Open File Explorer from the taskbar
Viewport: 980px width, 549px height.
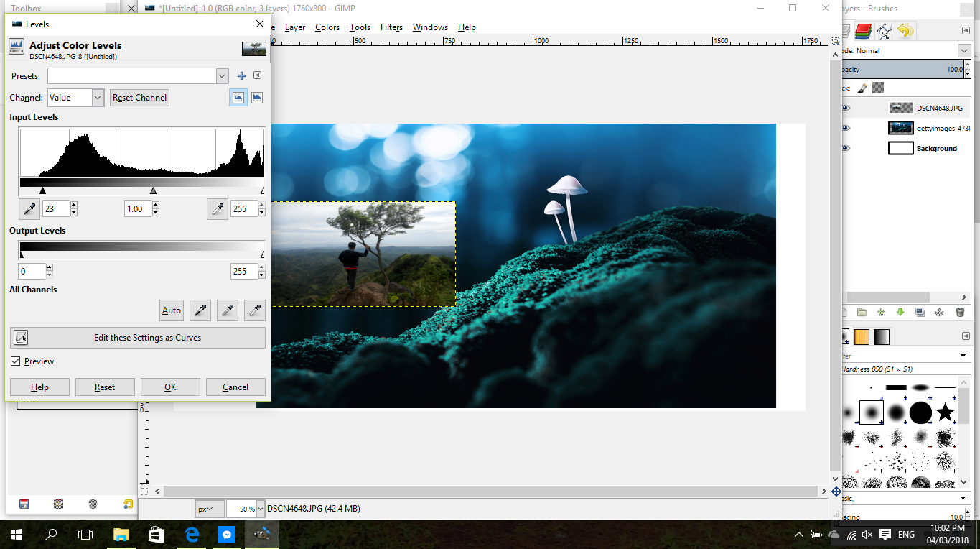pyautogui.click(x=121, y=535)
